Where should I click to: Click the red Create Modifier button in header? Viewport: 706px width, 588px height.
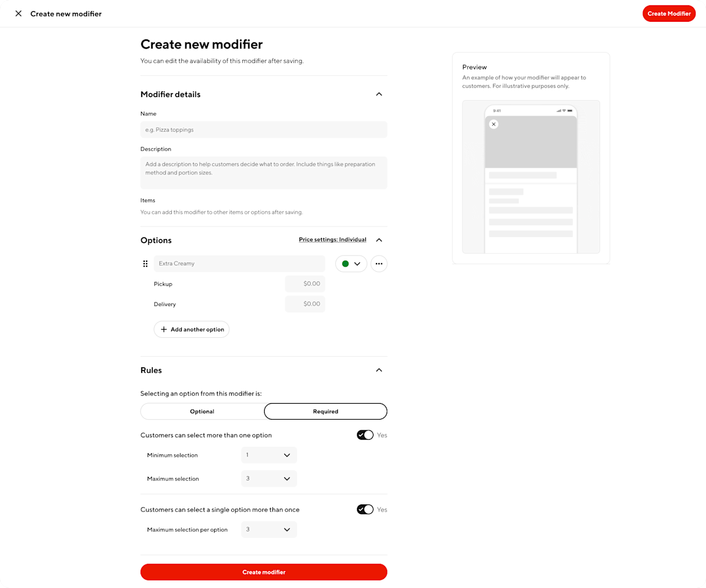click(x=669, y=14)
